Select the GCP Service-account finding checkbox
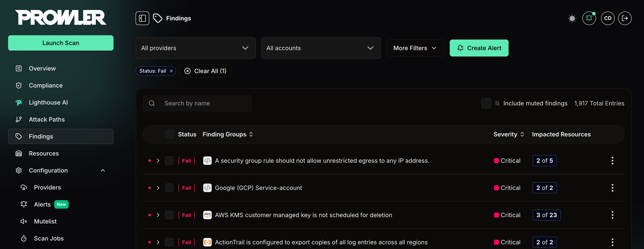The width and height of the screenshot is (644, 249). 169,188
